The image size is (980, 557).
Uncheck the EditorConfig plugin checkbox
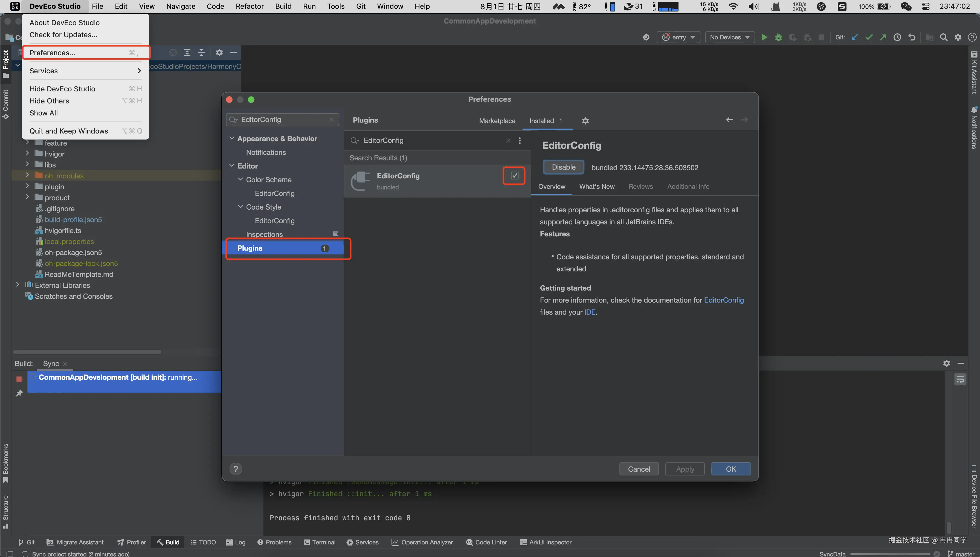click(x=514, y=176)
